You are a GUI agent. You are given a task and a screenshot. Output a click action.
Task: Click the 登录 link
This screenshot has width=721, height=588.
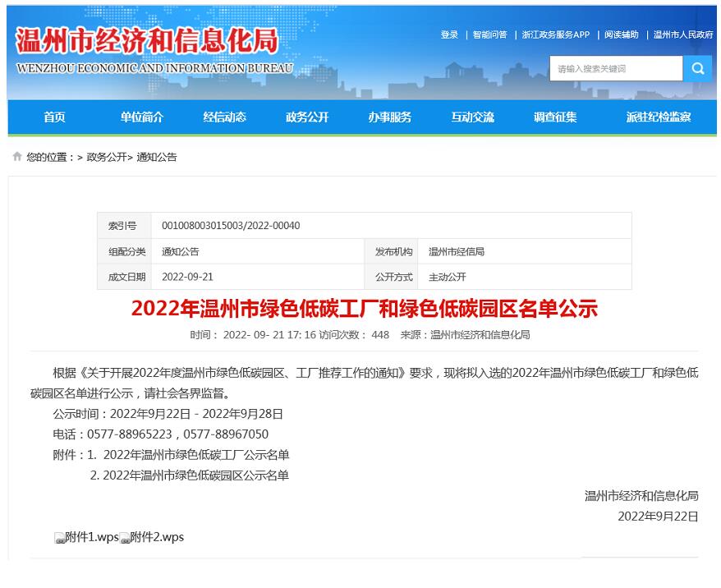point(449,35)
